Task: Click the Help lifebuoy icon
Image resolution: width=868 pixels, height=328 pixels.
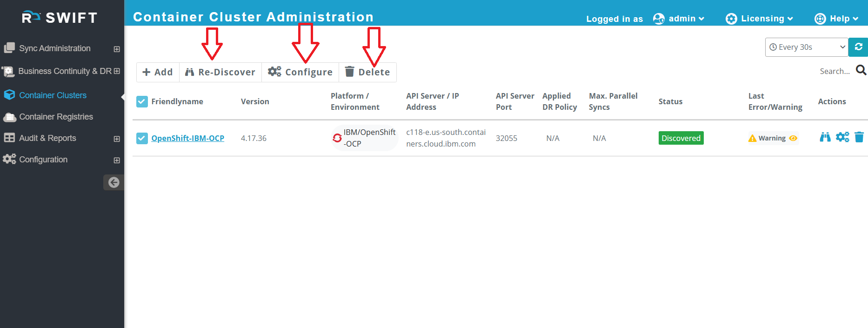Action: [x=820, y=19]
